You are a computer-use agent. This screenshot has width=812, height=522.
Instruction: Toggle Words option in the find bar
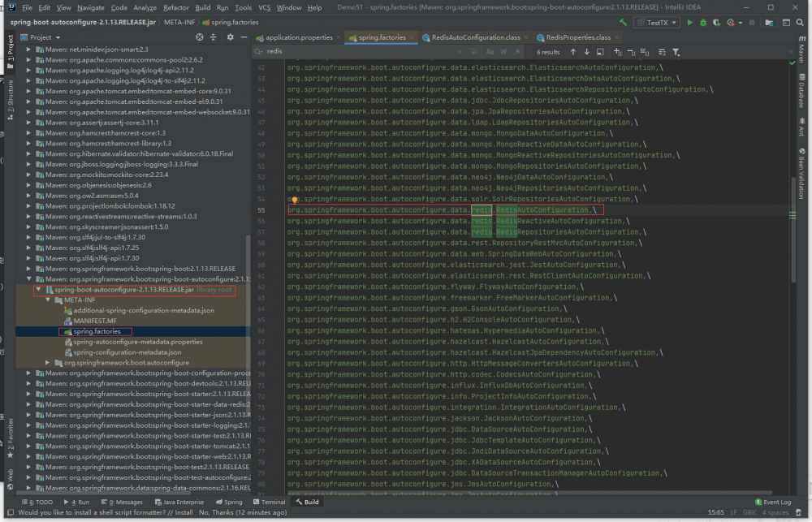[x=503, y=52]
